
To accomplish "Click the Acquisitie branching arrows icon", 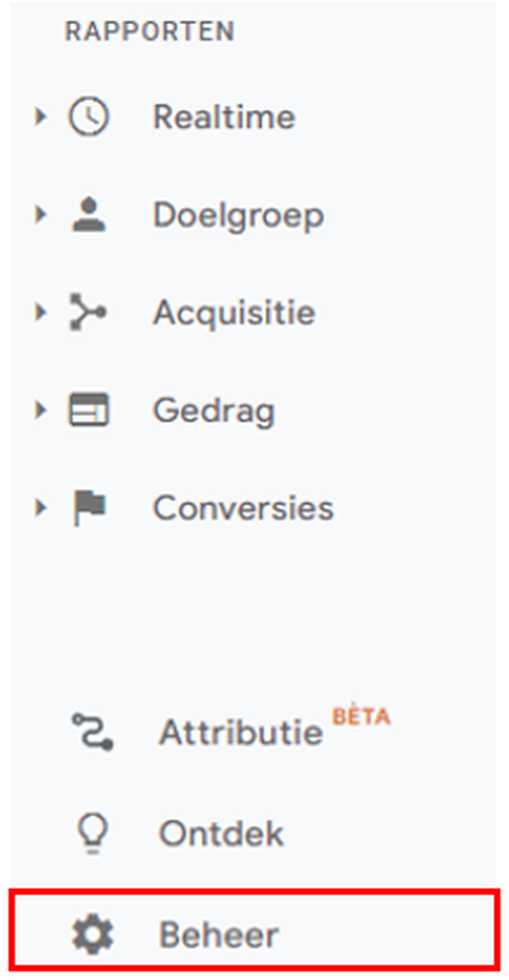I will pos(87,312).
